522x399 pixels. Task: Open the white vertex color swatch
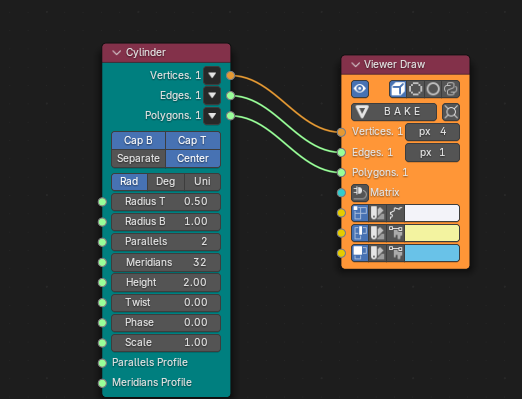coord(432,213)
